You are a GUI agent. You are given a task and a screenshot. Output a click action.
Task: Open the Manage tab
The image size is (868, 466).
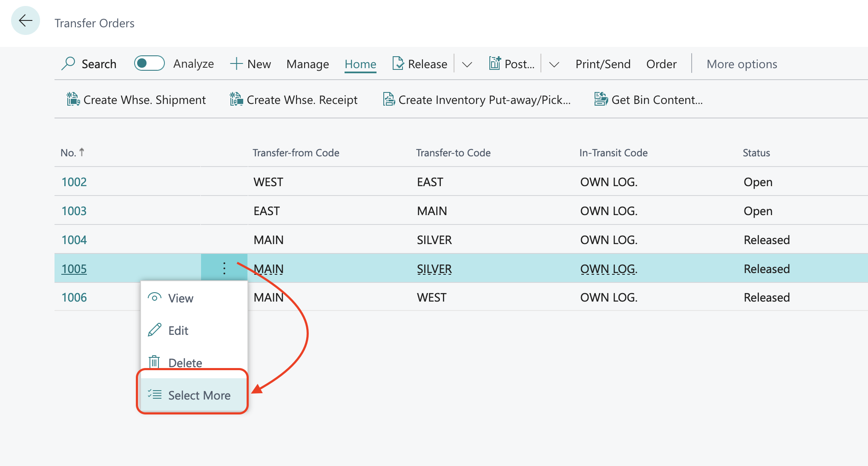click(308, 64)
